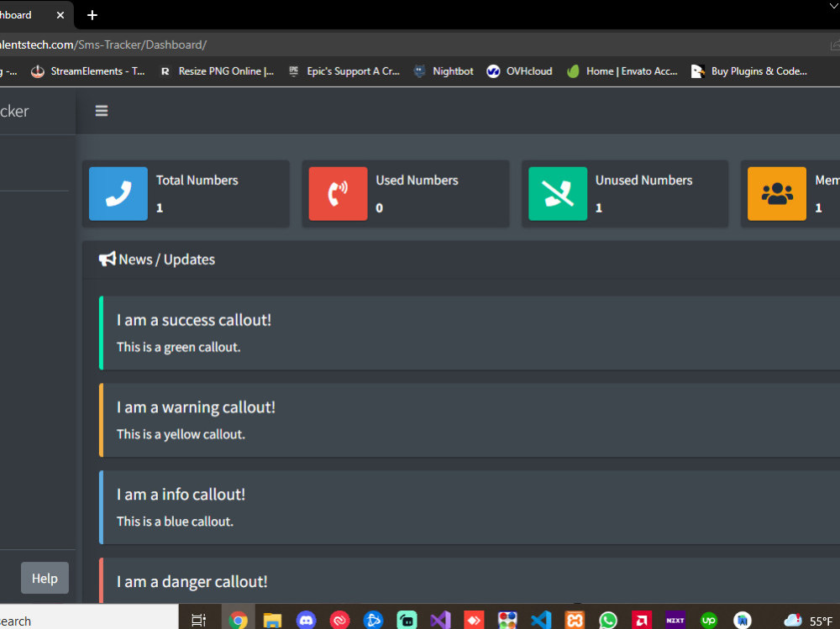Click the green phone-slash icon for Unused Numbers
Screen dimensions: 840x629
coord(558,193)
